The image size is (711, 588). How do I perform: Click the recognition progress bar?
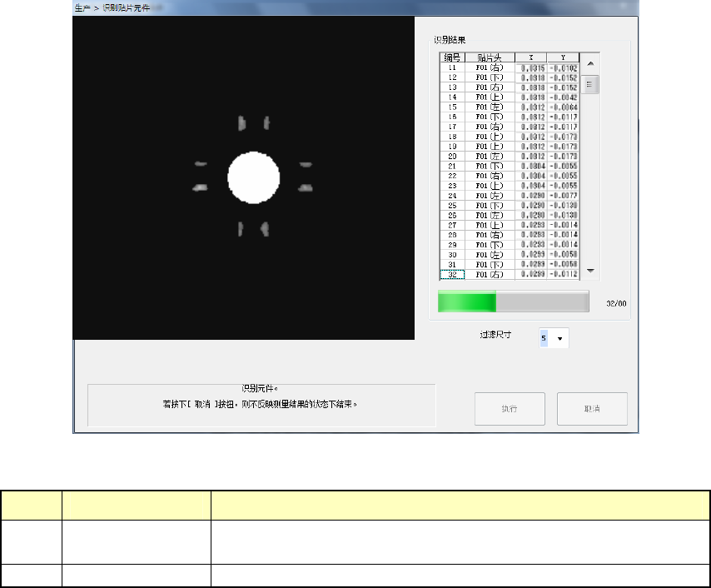coord(514,301)
